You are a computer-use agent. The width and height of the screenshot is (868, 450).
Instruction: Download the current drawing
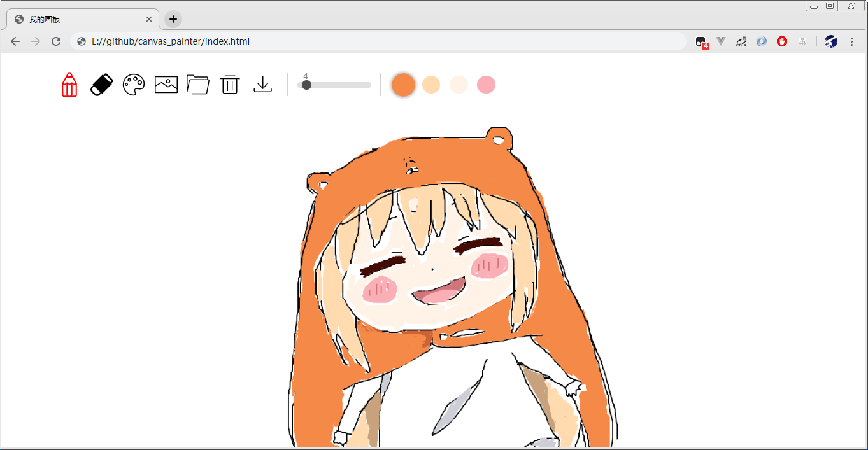click(262, 84)
